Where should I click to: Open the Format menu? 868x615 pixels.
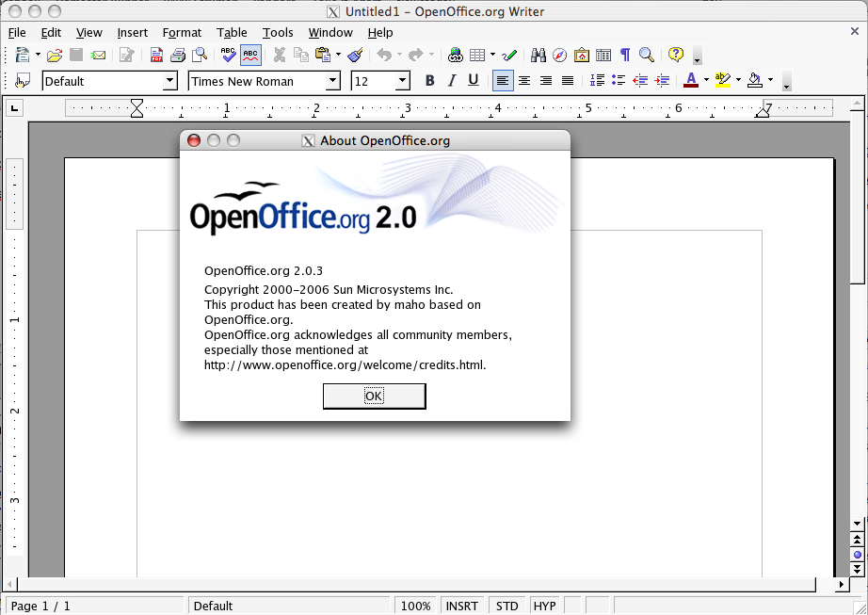182,33
